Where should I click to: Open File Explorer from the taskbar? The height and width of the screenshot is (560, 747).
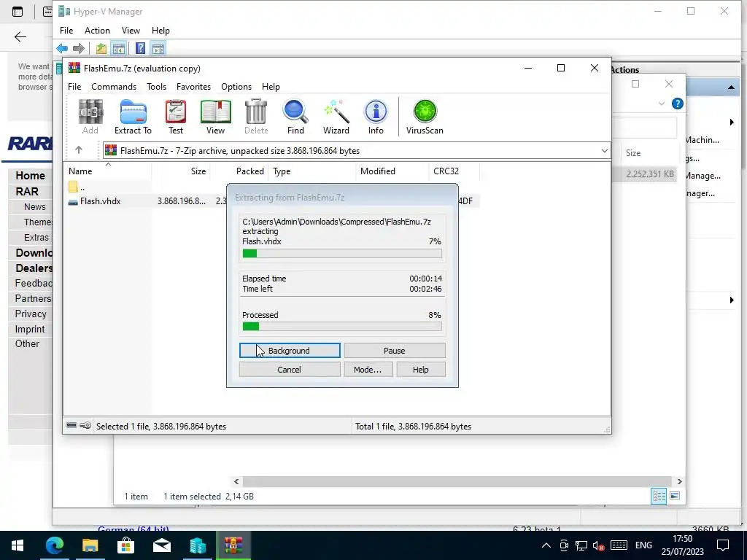[90, 545]
